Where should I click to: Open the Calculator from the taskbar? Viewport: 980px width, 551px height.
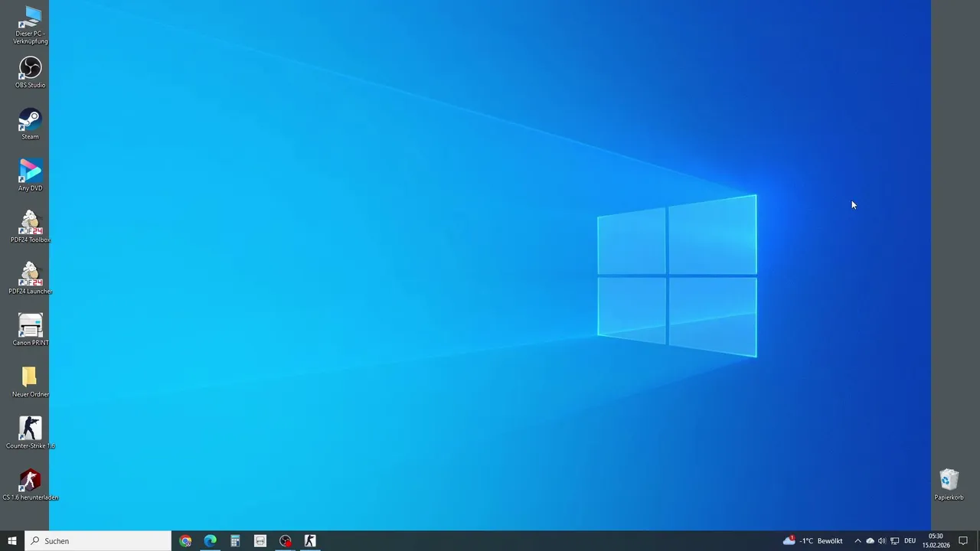point(235,541)
